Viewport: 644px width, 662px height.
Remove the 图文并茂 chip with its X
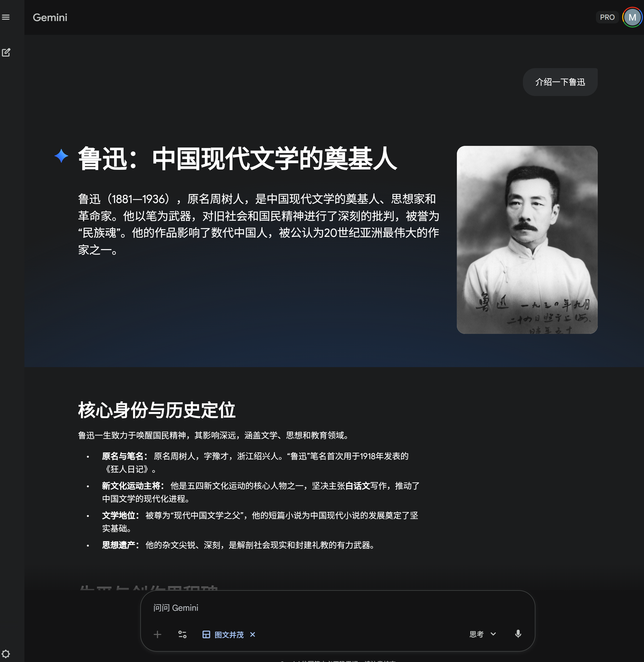point(253,634)
